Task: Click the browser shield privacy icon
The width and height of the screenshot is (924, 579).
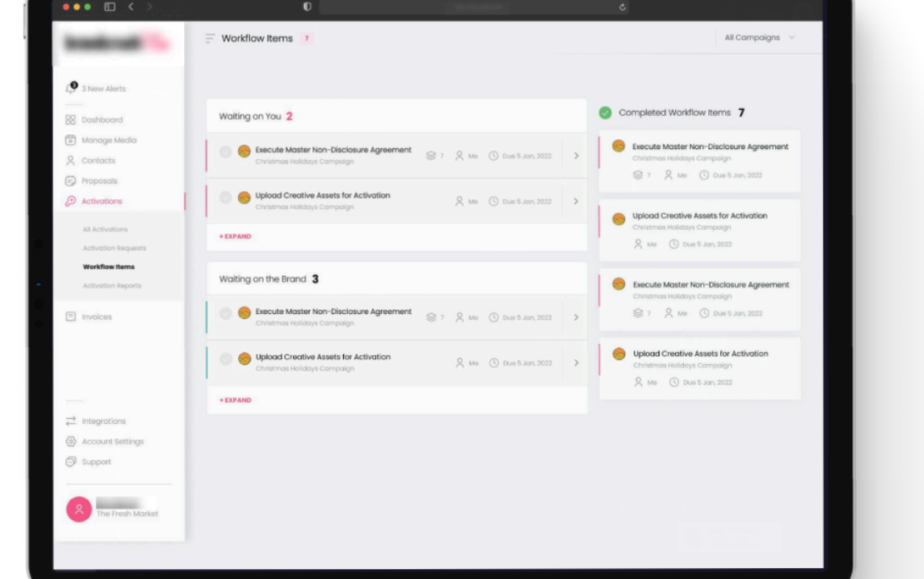Action: (x=307, y=7)
